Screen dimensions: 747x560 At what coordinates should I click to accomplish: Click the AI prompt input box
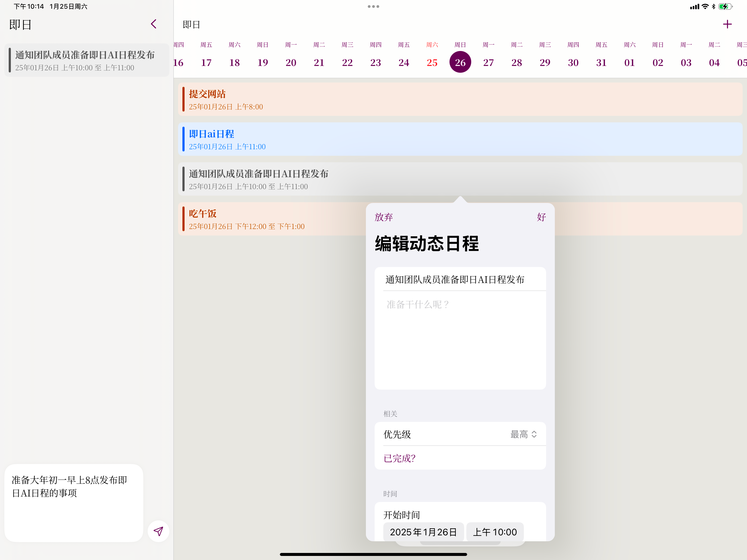coord(74,503)
